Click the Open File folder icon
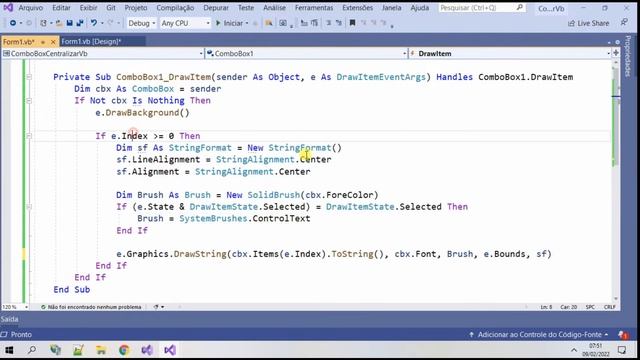640x360 pixels. click(59, 23)
